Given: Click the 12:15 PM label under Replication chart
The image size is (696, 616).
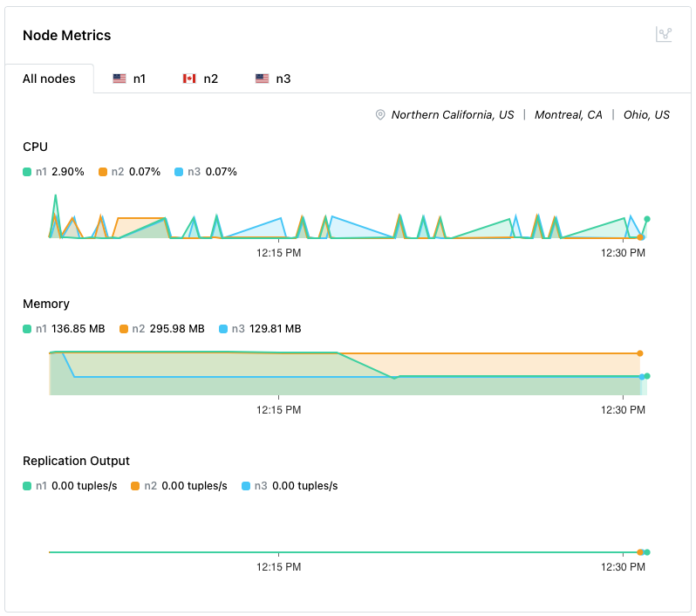Looking at the screenshot, I should coord(279,567).
